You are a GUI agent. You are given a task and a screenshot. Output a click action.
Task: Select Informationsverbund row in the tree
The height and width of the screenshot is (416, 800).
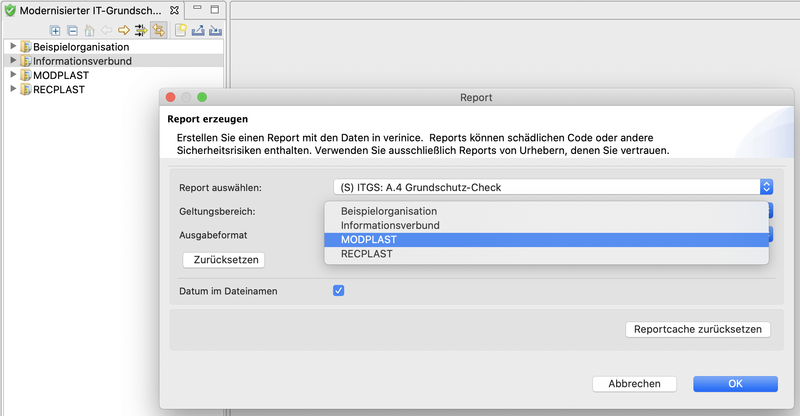point(114,61)
